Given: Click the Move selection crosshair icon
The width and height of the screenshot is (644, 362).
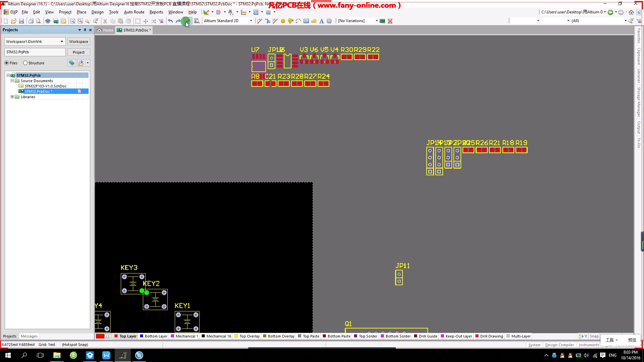Looking at the screenshot, I should [146, 21].
